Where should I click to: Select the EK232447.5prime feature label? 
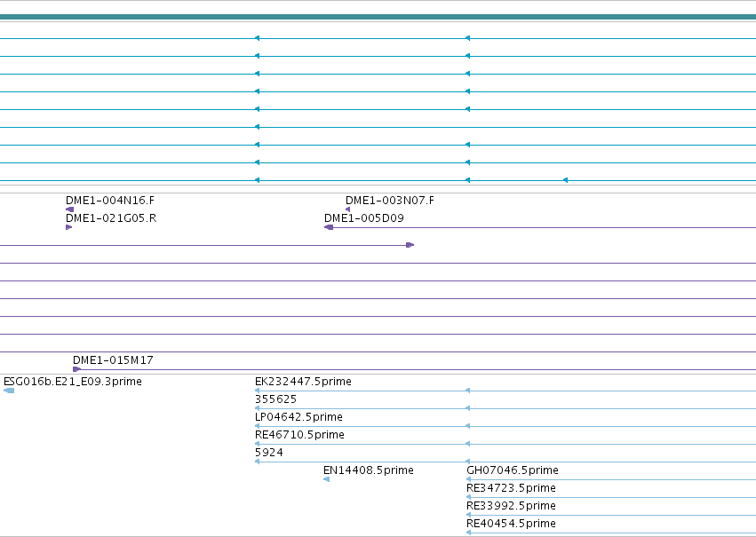pos(303,382)
